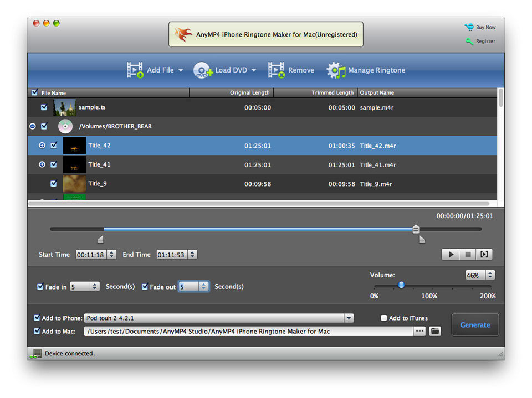Click the BROTHER_BEAR disc icon
Viewport: 532px width, 398px height.
click(65, 126)
